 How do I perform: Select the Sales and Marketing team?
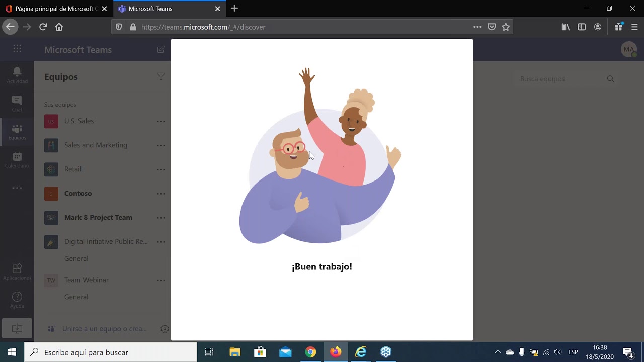(x=96, y=145)
